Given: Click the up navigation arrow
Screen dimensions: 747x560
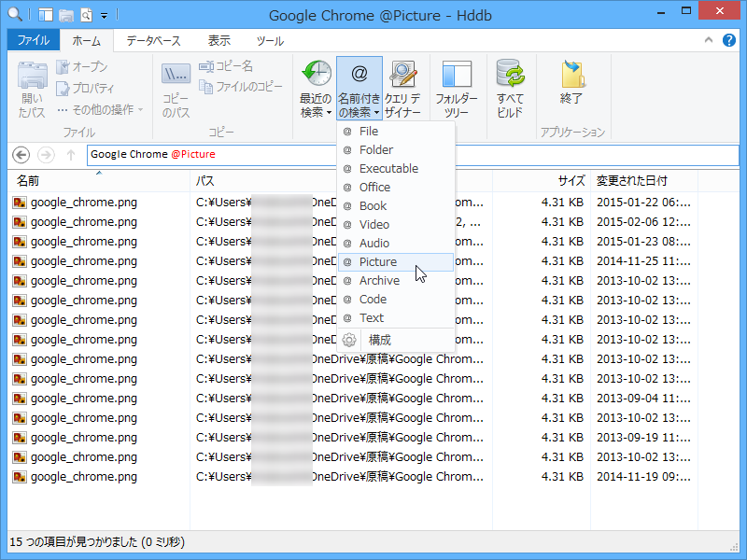Looking at the screenshot, I should pyautogui.click(x=71, y=155).
